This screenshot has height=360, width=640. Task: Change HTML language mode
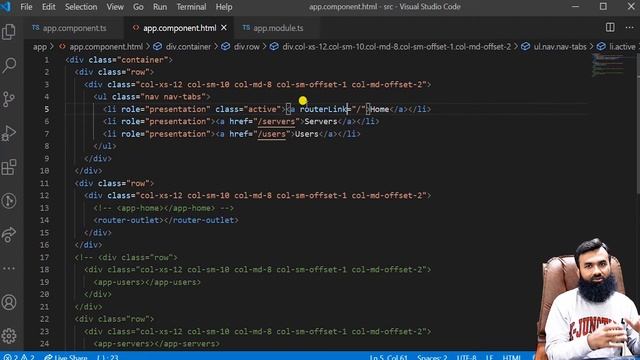pos(511,357)
